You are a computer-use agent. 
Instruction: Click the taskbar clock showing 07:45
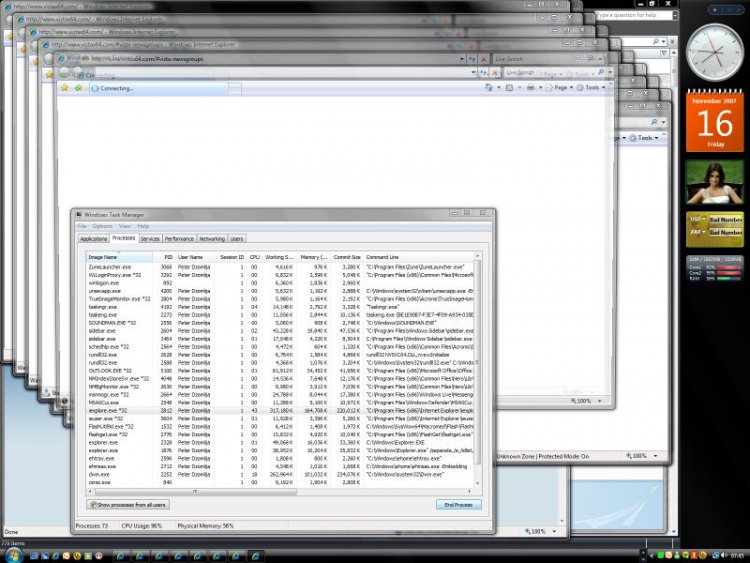pos(737,556)
